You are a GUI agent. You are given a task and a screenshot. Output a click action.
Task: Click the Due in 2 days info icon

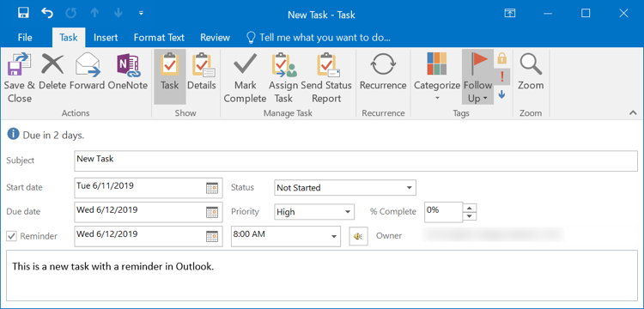(x=13, y=134)
